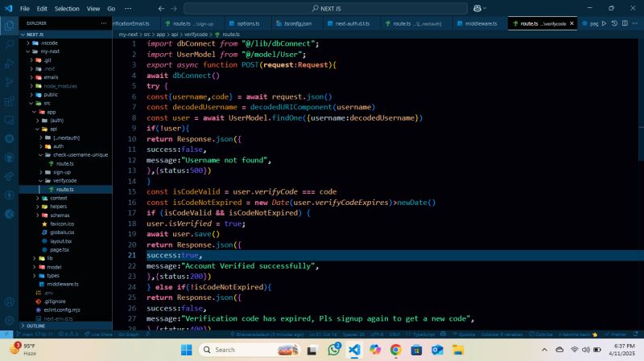Screen dimensions: 644x361
Task: Open the Search view in activity bar
Action: point(10,43)
